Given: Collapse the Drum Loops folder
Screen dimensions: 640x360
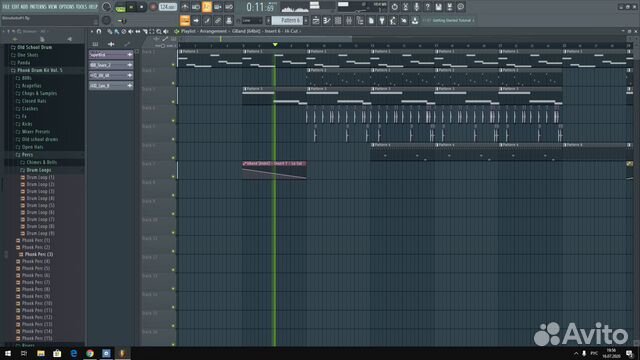Looking at the screenshot, I should (x=39, y=170).
